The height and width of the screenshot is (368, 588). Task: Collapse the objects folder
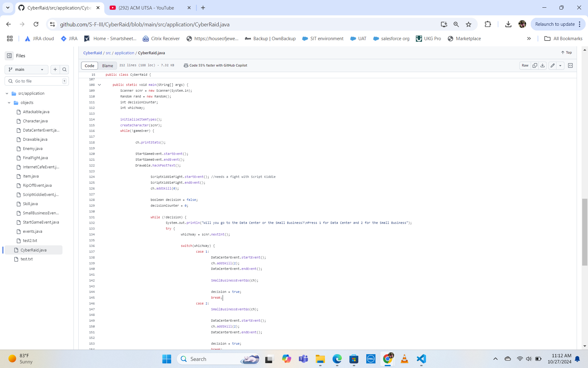[9, 103]
